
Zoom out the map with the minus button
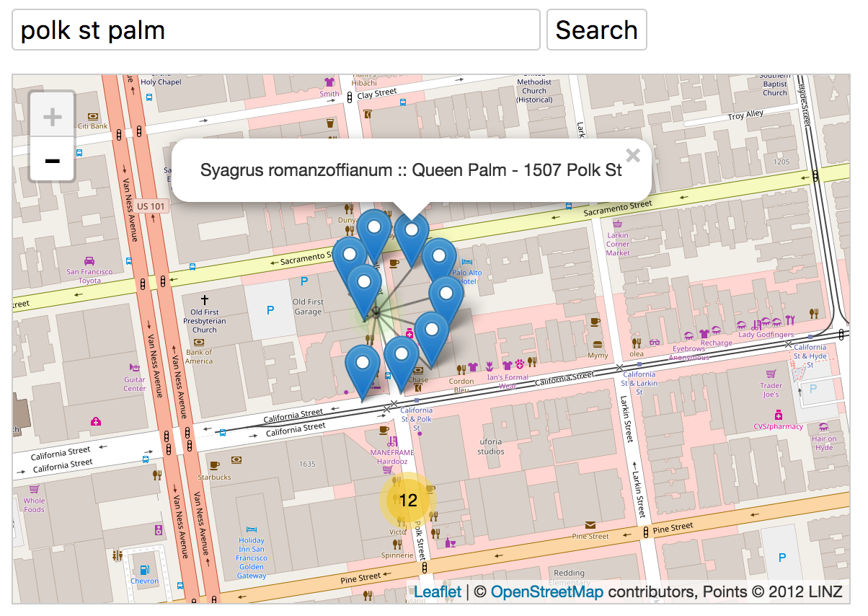click(52, 159)
